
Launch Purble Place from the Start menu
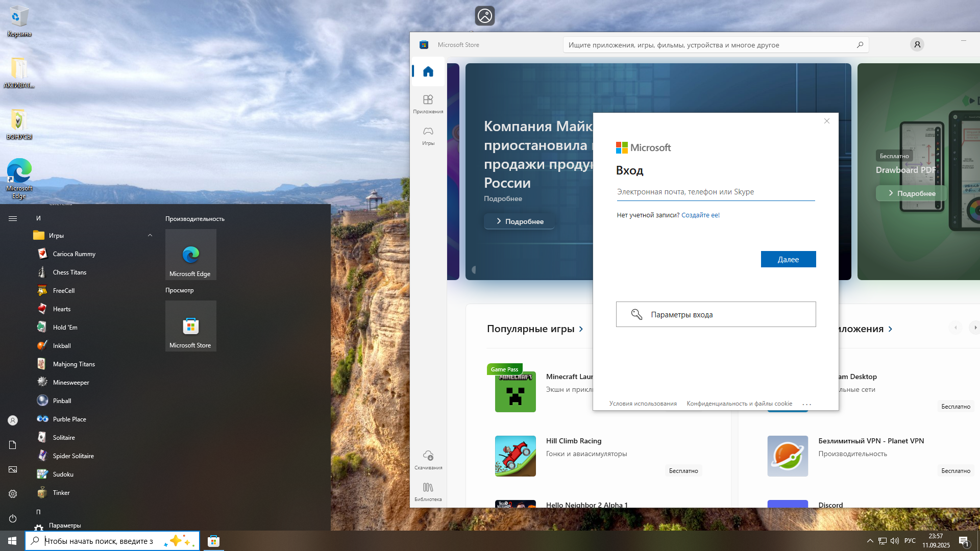point(92,419)
